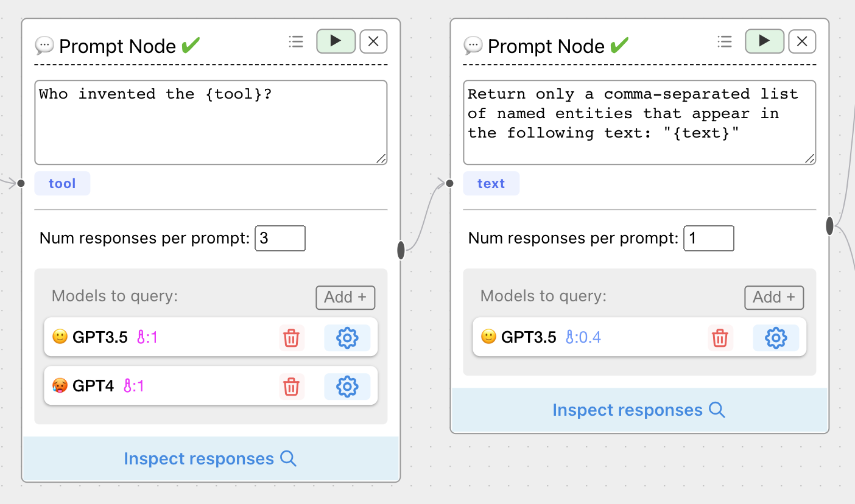
Task: Click Add + on the left node's models list
Action: (x=345, y=297)
